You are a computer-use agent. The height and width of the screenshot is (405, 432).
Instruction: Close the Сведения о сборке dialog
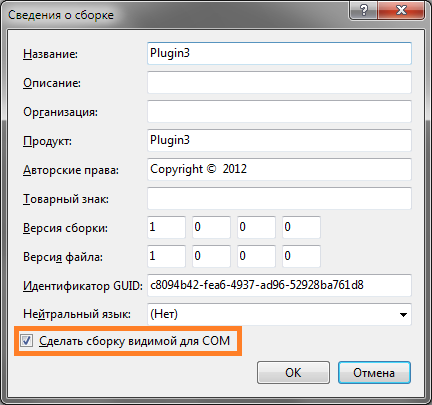(x=401, y=10)
